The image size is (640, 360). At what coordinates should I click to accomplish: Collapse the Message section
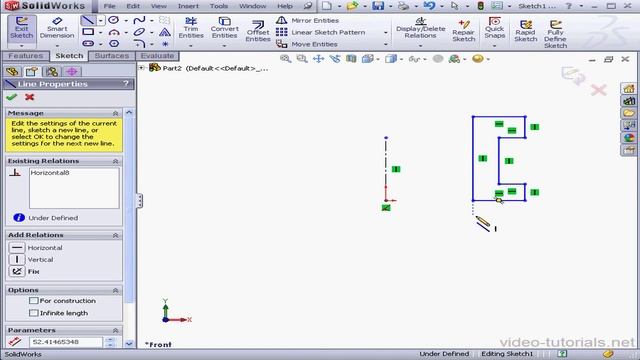(116, 113)
